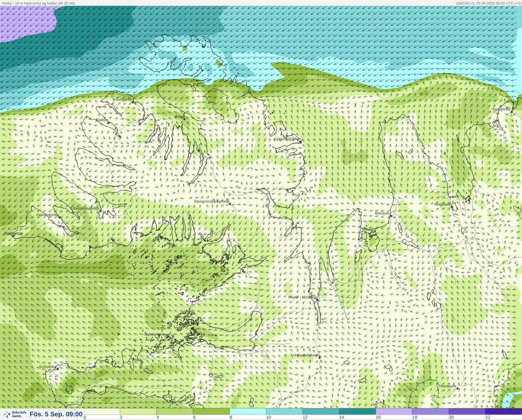The image size is (522, 420).
Task: Click the Bergstaðir station label
Action: point(442,204)
